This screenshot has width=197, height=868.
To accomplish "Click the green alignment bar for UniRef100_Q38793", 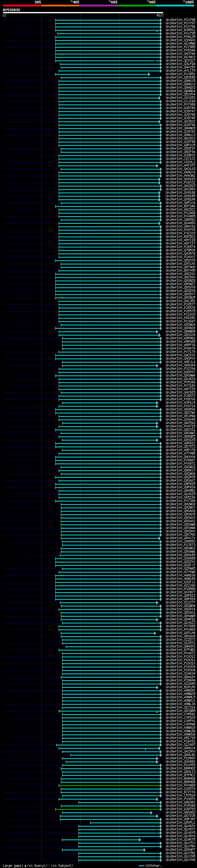I will (x=108, y=809).
